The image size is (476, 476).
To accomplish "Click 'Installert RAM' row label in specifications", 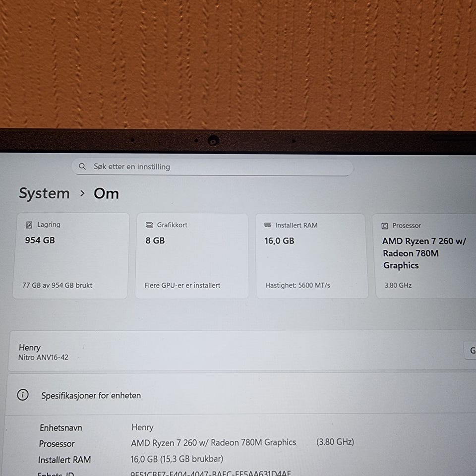I will 64,460.
